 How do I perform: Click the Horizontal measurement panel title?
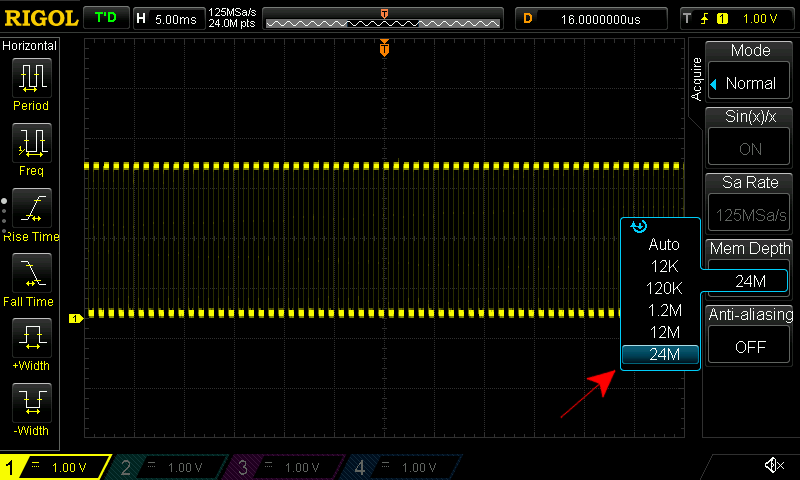(x=30, y=45)
